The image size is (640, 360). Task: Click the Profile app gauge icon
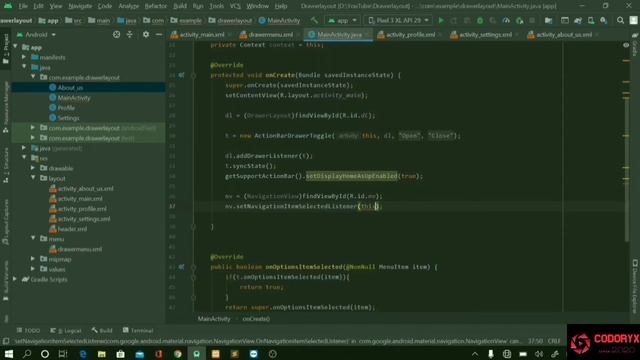(506, 20)
